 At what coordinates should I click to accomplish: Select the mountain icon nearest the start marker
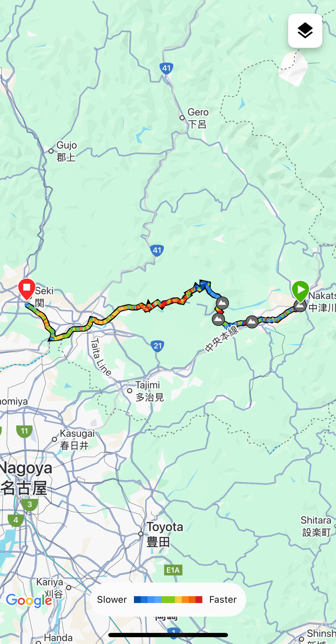click(300, 306)
